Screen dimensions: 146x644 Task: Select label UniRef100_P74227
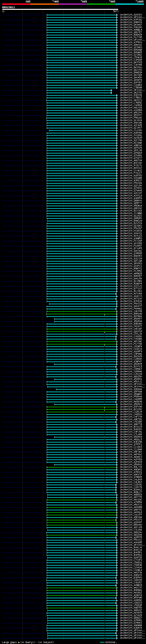[x=131, y=173]
